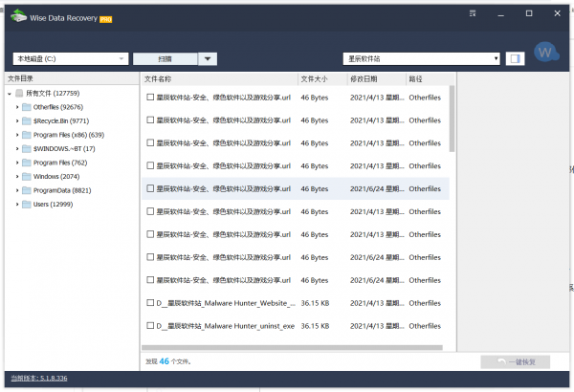Close the Wise Data Recovery window
574x392 pixels.
pos(557,13)
